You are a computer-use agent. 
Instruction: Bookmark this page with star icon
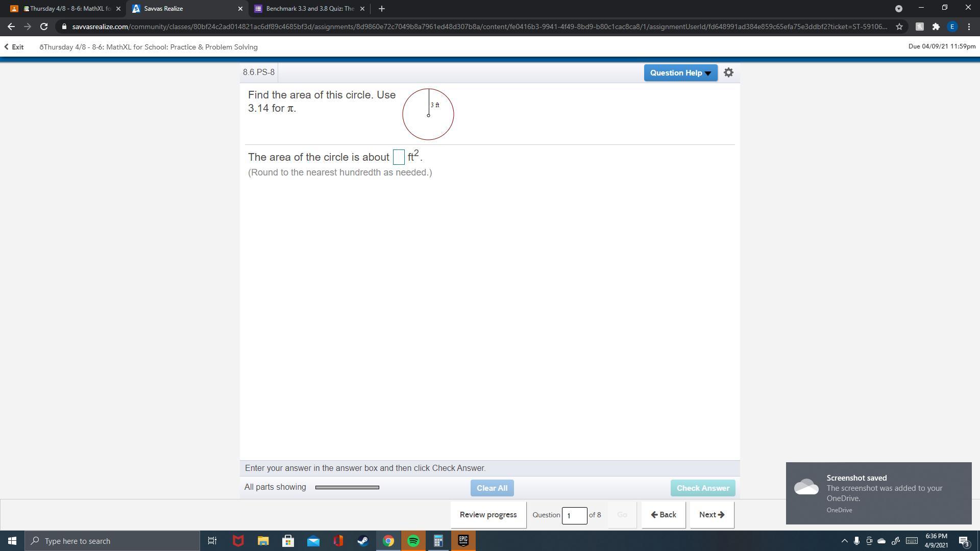tap(899, 27)
